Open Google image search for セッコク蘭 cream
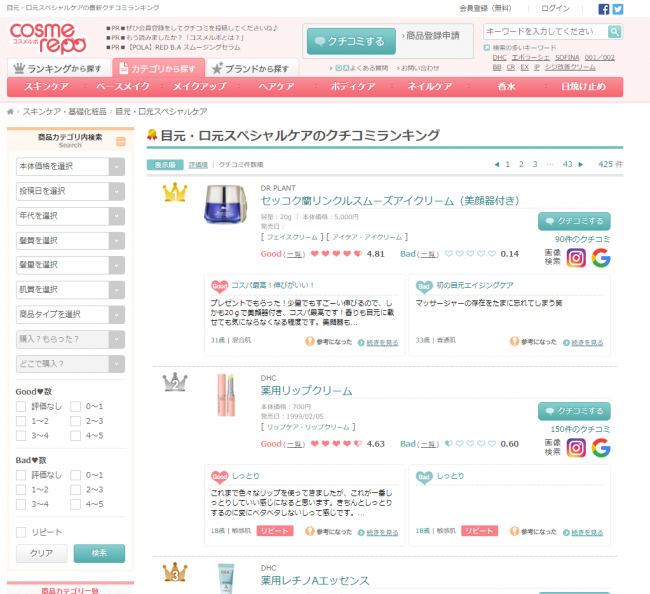Viewport: 650px width, 594px height. point(601,258)
